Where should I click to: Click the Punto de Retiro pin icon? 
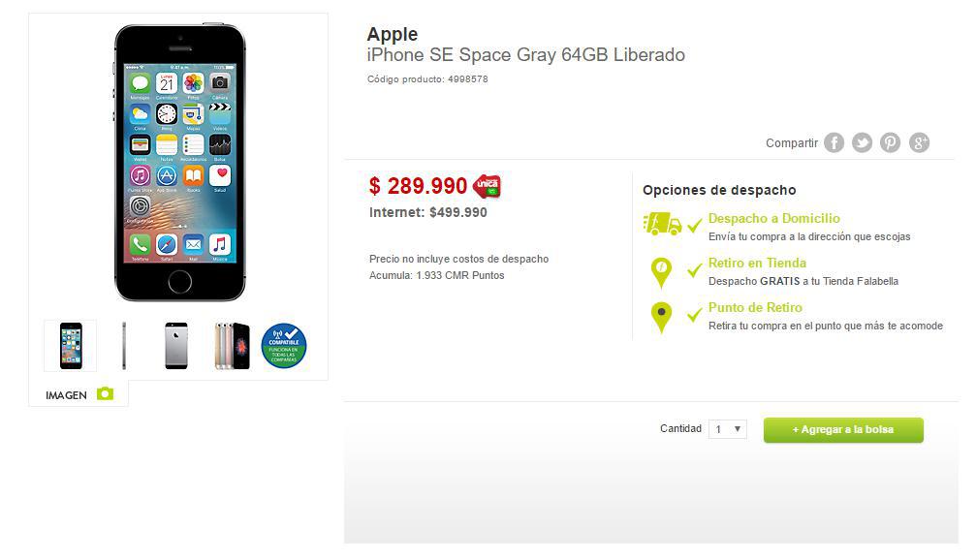click(661, 318)
